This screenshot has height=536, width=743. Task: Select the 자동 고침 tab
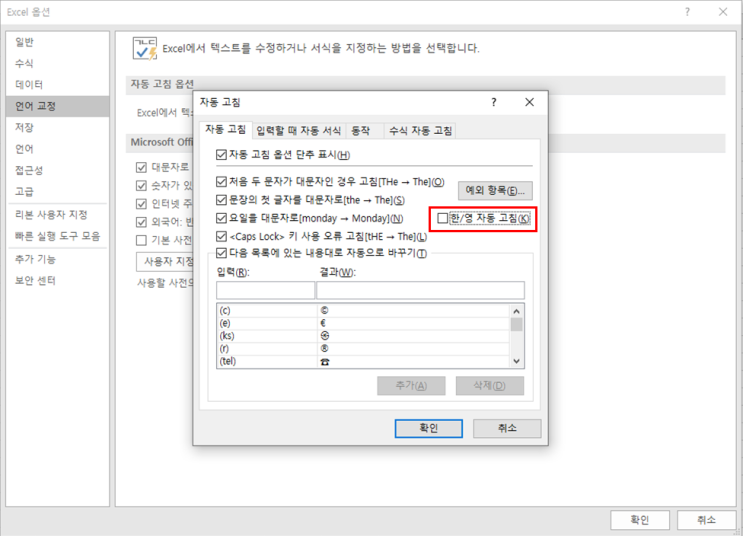point(226,130)
